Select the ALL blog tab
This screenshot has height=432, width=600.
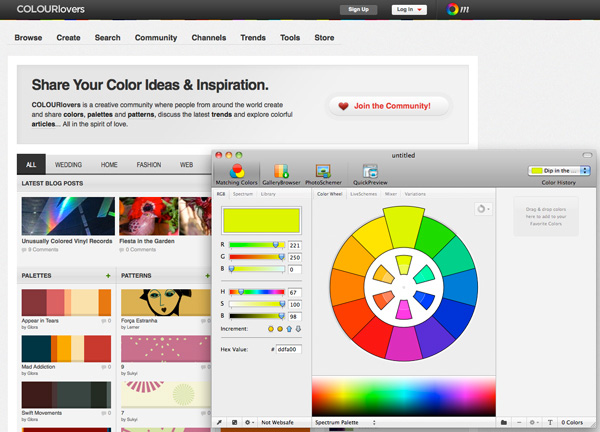(31, 165)
